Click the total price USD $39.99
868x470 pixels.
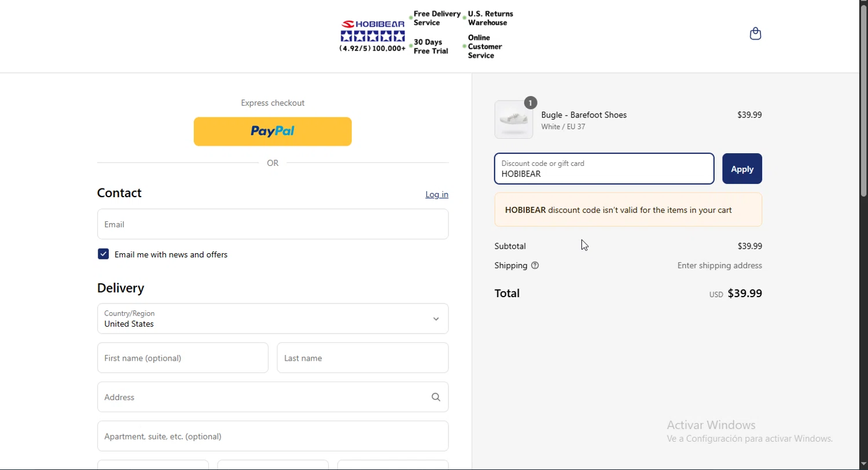pyautogui.click(x=735, y=294)
